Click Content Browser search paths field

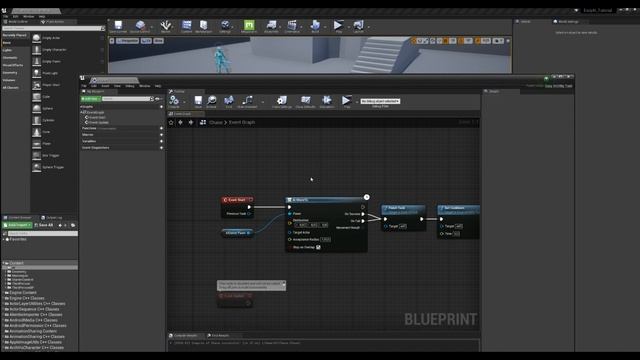tap(43, 233)
